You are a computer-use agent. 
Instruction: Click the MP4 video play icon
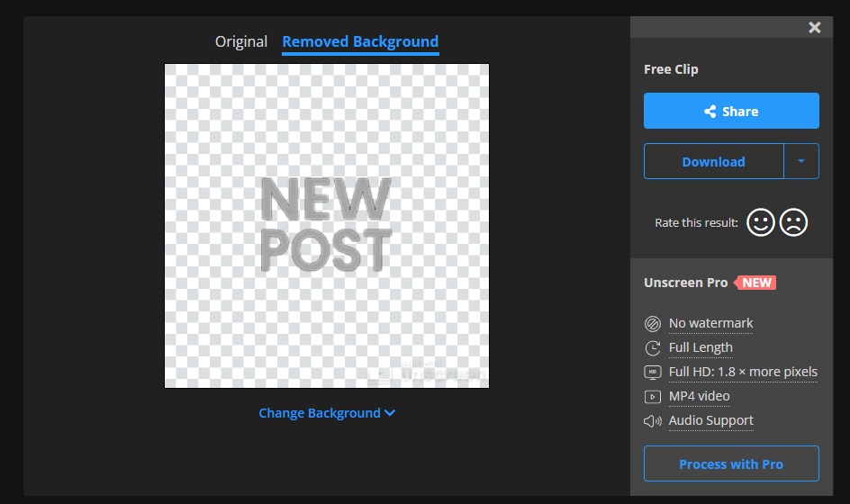(653, 397)
